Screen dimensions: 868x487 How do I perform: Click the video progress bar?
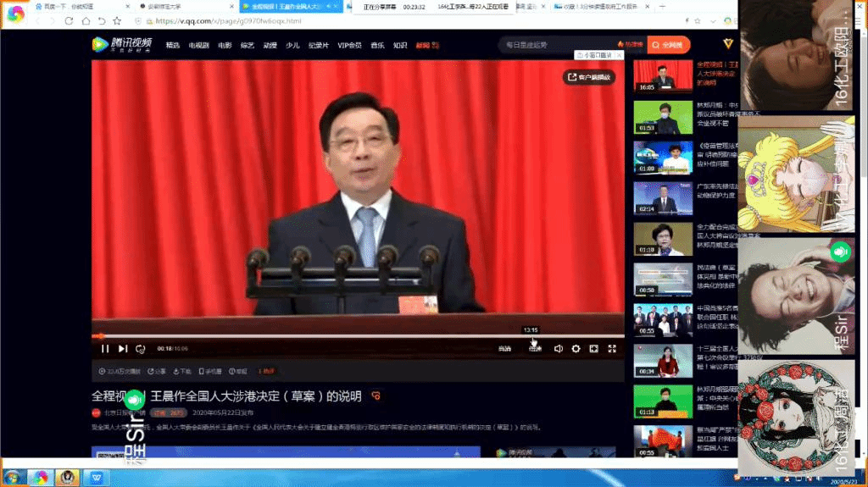click(x=339, y=336)
